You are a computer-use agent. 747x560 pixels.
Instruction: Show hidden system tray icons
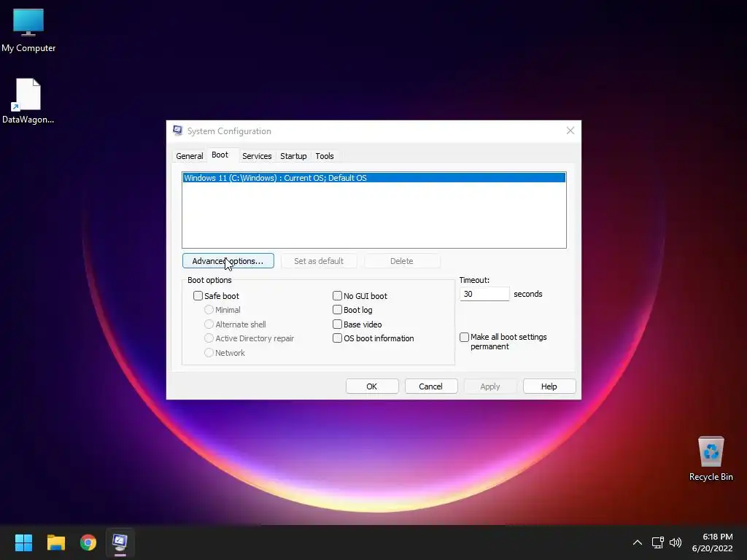click(637, 542)
